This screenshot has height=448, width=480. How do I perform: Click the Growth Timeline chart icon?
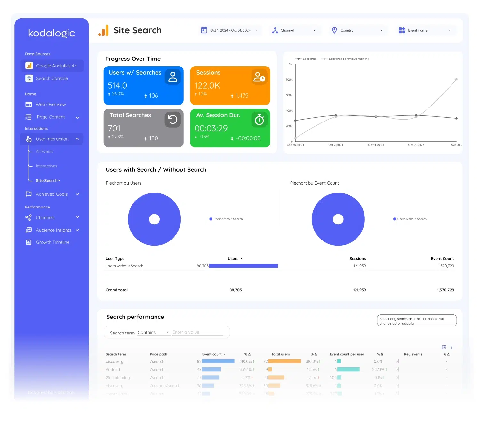tap(28, 242)
